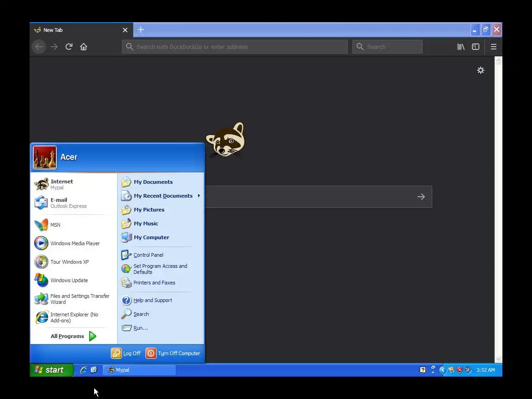Open Control Panel
The width and height of the screenshot is (532, 399).
click(161, 255)
